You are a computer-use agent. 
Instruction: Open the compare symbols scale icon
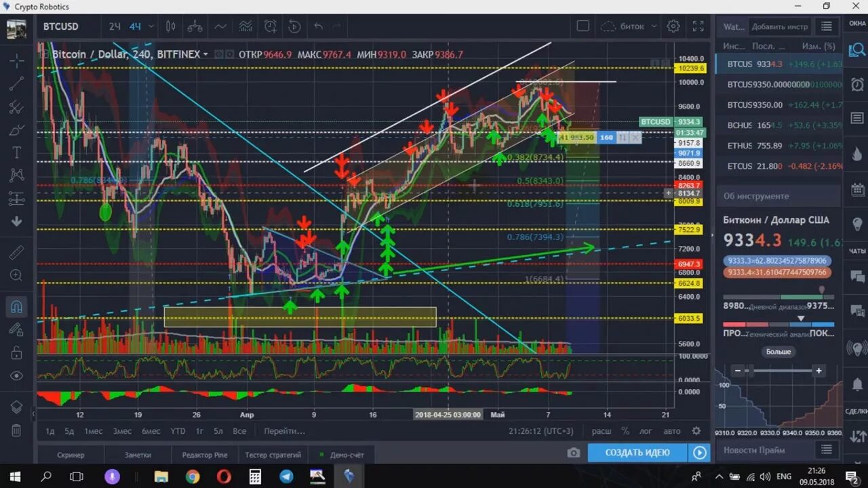pos(195,26)
